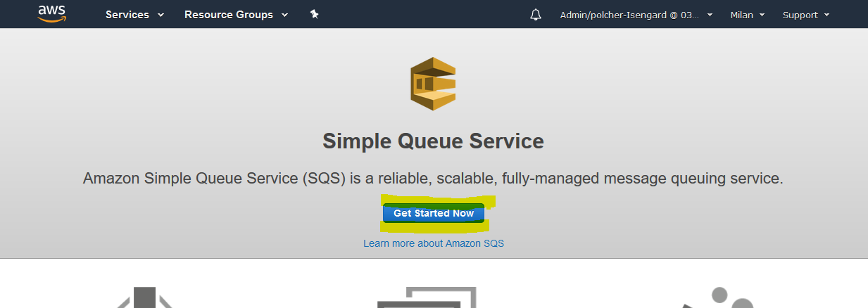Click the arrow beside the Milan region
The height and width of the screenshot is (308, 868).
762,15
